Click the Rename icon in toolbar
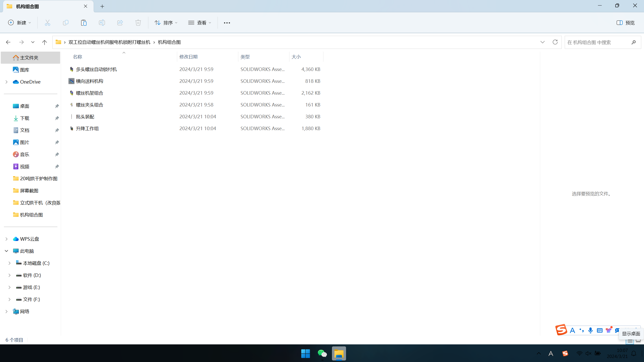 pyautogui.click(x=102, y=23)
